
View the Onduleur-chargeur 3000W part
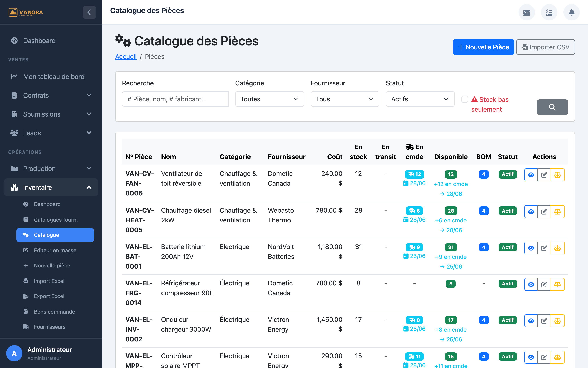click(x=531, y=321)
